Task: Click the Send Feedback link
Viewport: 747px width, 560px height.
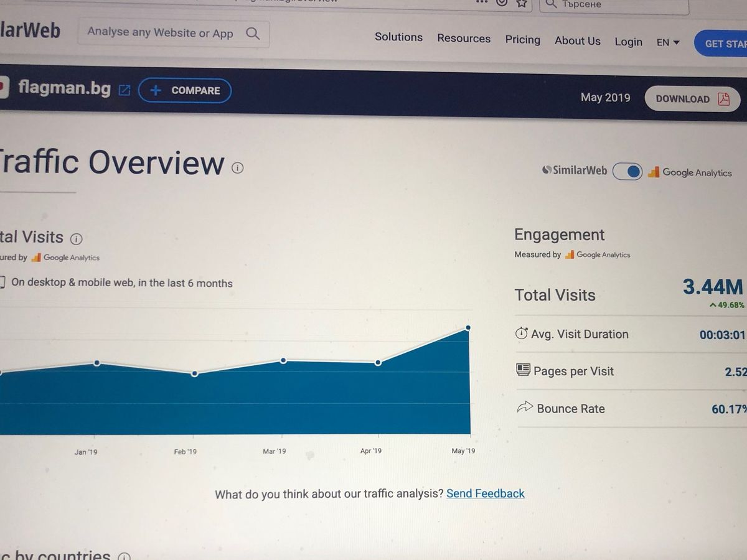Action: 486,493
